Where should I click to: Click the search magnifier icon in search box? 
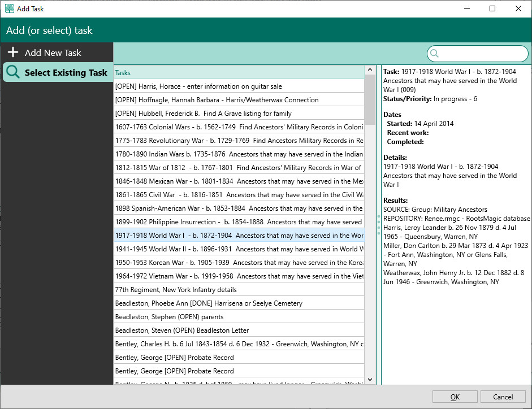click(435, 54)
